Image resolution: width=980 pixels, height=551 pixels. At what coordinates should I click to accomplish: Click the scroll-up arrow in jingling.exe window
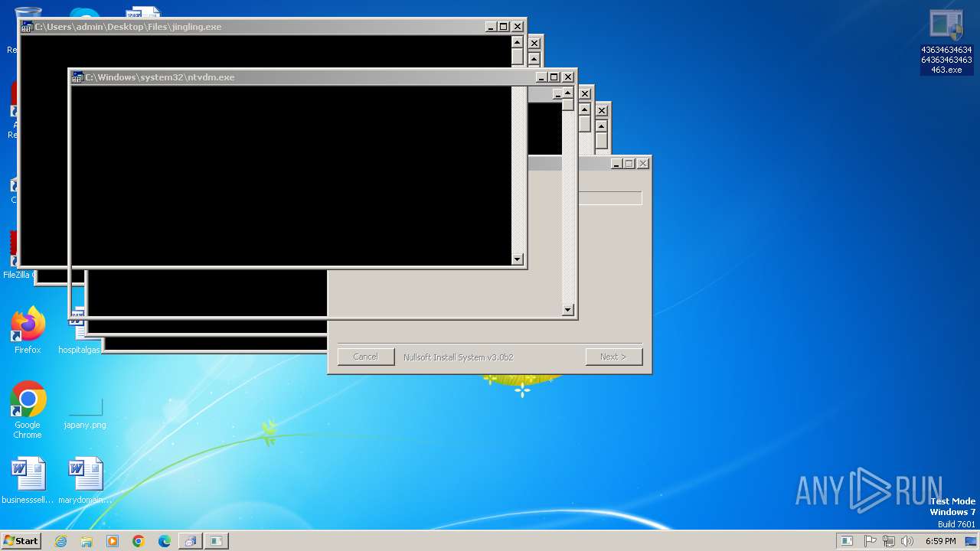[x=517, y=42]
